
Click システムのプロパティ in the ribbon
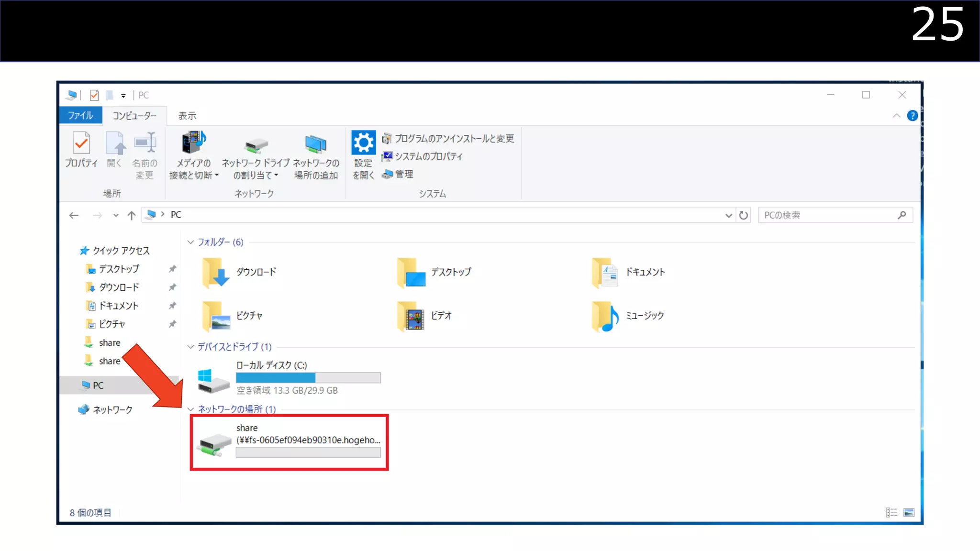click(428, 156)
